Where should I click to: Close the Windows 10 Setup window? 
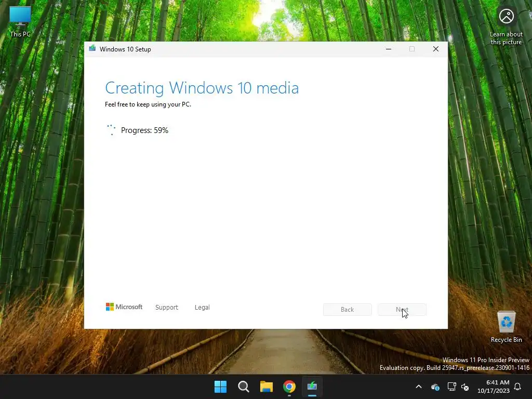pyautogui.click(x=436, y=49)
